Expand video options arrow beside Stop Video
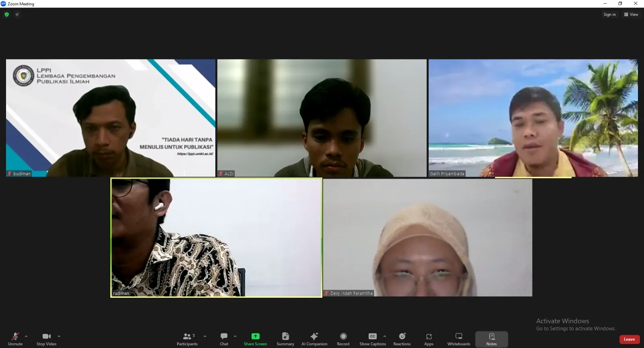Viewport: 644px width, 348px height. point(59,336)
